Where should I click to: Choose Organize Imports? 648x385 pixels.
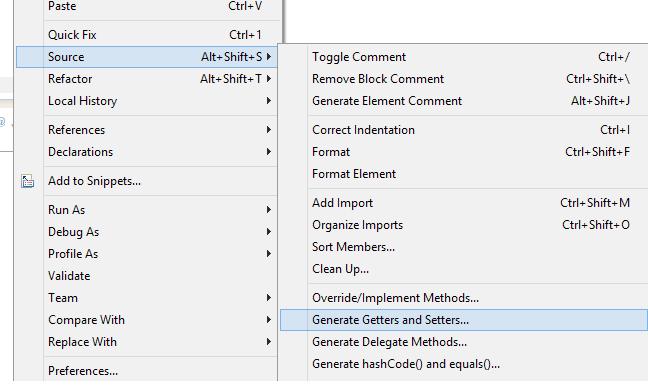(464, 225)
